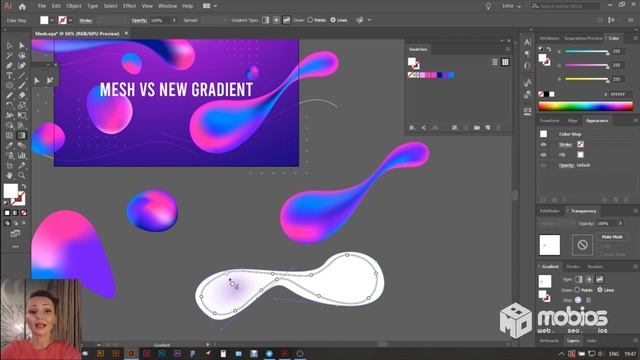
Task: Expand the opacity arrow in control bar
Action: tap(174, 20)
